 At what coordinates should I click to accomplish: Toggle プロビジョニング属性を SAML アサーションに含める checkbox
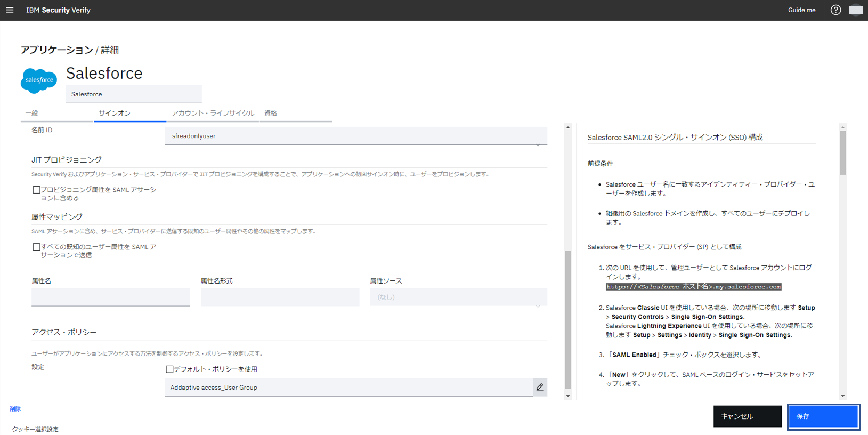(x=36, y=190)
